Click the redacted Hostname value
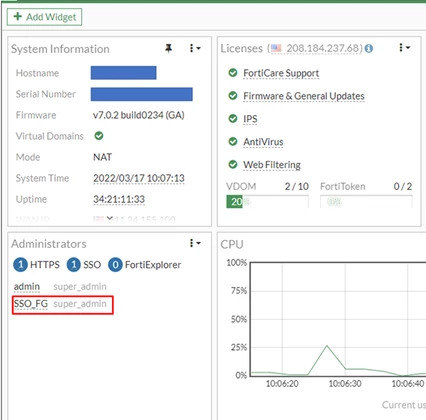This screenshot has height=420, width=426. pos(123,73)
